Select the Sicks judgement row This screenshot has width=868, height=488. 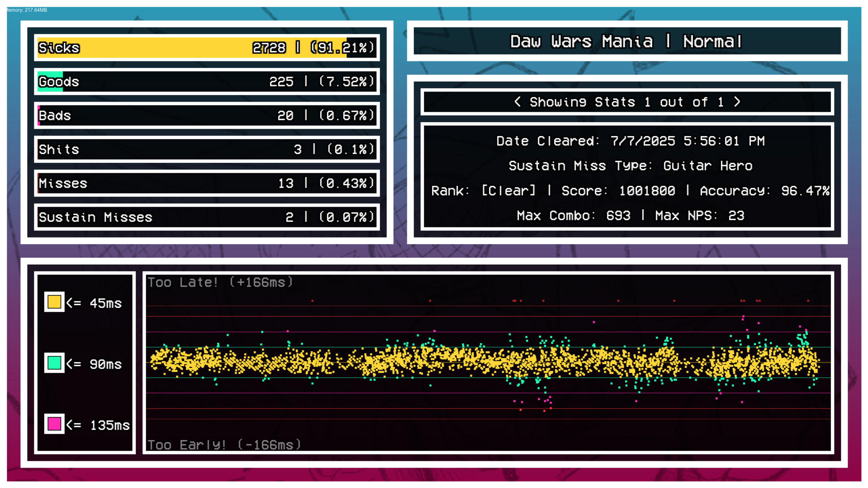(x=203, y=47)
